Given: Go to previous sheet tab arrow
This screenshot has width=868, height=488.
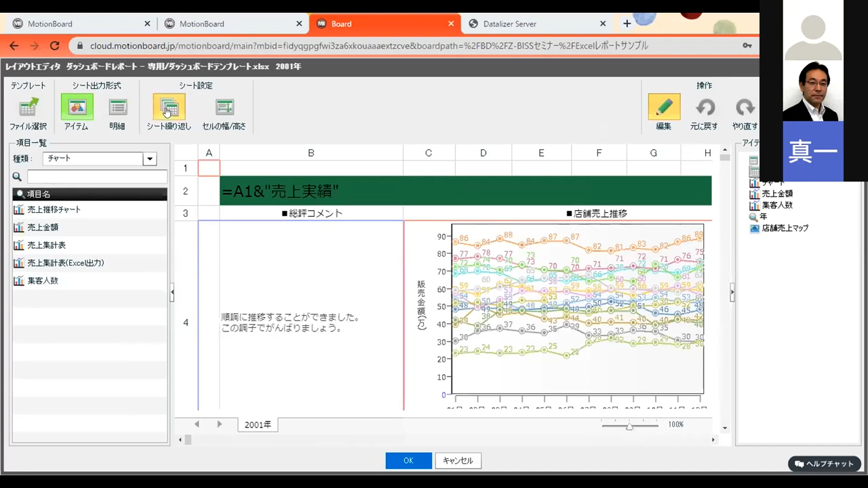Looking at the screenshot, I should (197, 424).
